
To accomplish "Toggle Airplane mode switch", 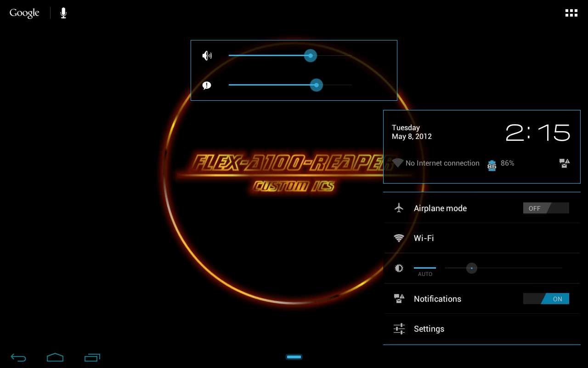I will (x=546, y=208).
